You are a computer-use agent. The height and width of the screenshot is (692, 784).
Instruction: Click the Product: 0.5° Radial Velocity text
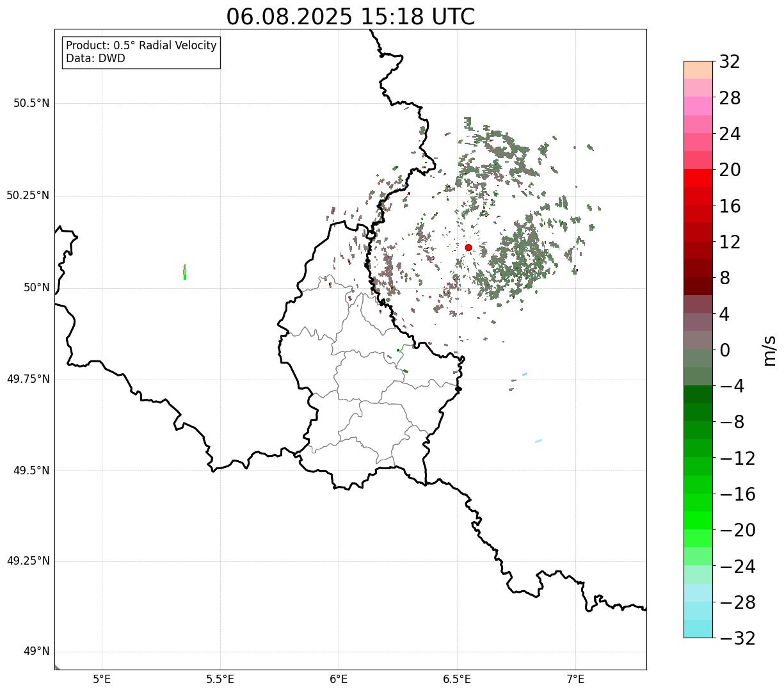click(141, 46)
